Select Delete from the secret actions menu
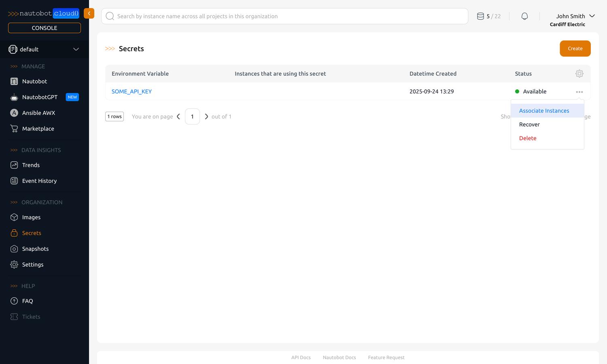607x364 pixels. (x=528, y=138)
